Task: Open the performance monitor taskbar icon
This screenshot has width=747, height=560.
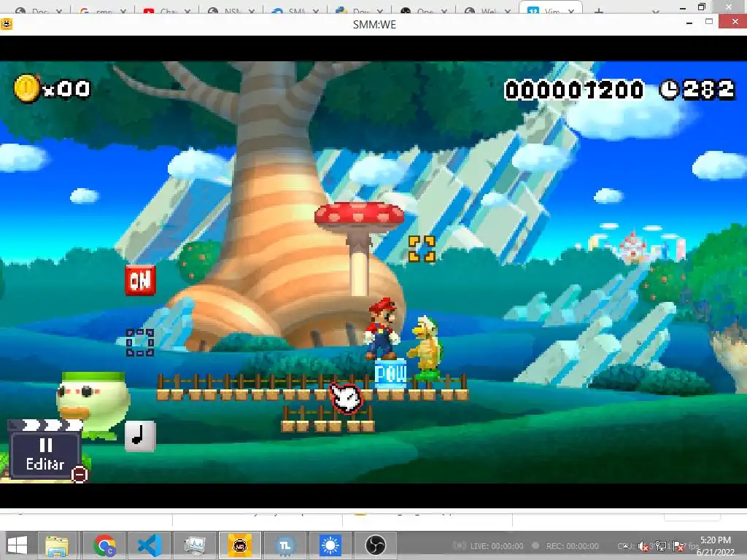Action: click(194, 545)
